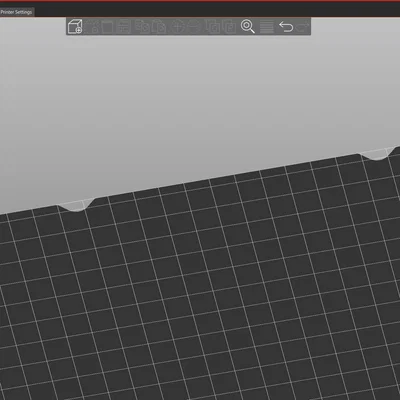The height and width of the screenshot is (400, 400).
Task: Click the Copy icon in toolbar
Action: click(x=143, y=26)
